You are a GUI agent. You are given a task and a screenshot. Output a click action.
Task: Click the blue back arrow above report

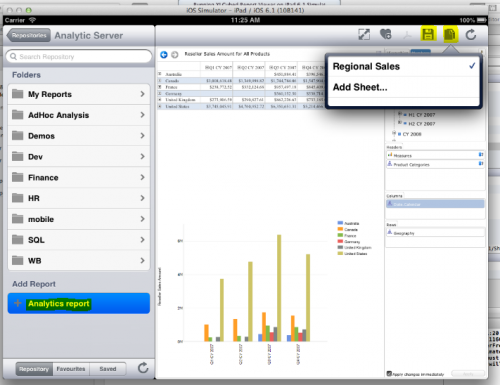164,54
